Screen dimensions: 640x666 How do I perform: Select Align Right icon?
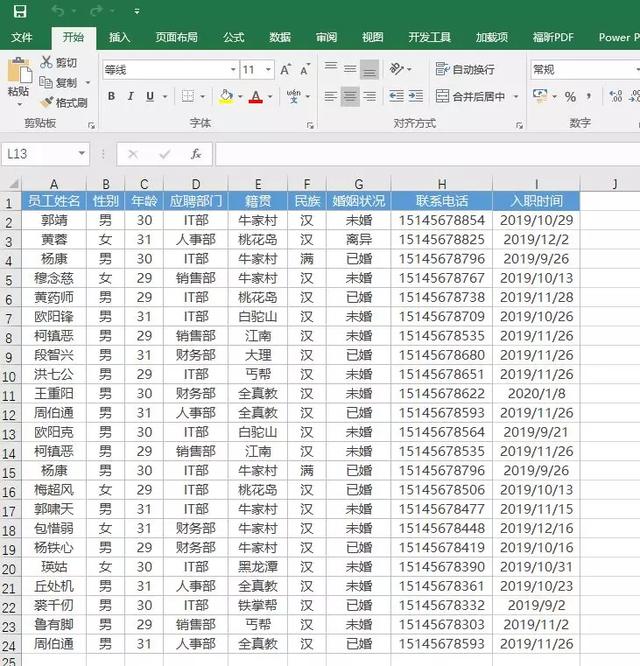pyautogui.click(x=369, y=96)
